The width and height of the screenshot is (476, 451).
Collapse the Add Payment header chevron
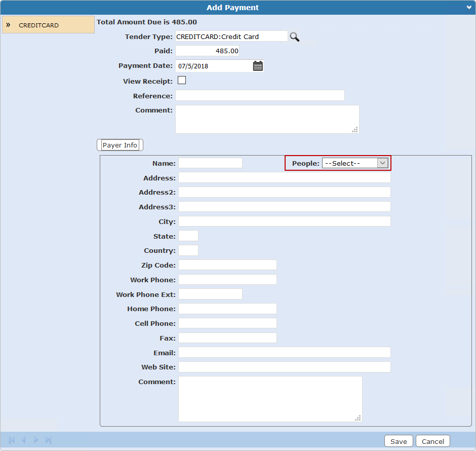click(x=469, y=8)
